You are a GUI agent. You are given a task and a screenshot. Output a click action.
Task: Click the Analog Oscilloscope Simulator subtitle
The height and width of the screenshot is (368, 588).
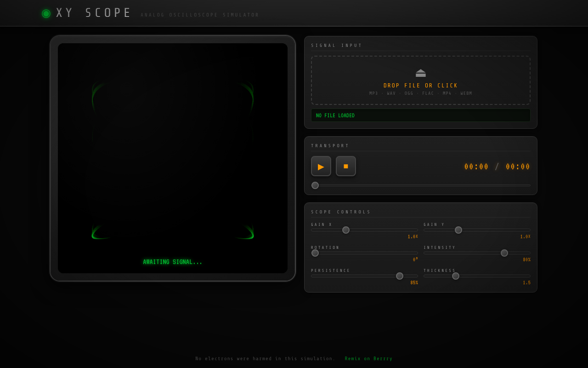(200, 15)
